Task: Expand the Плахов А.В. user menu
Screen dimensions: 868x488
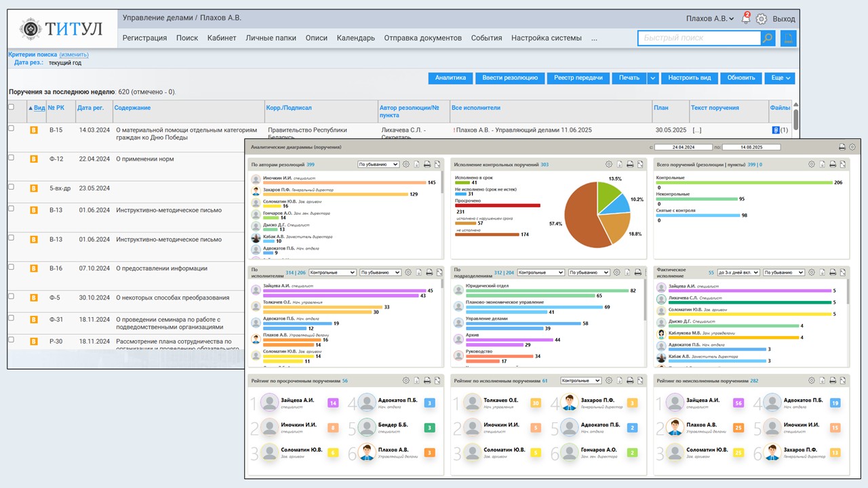Action: coord(710,19)
